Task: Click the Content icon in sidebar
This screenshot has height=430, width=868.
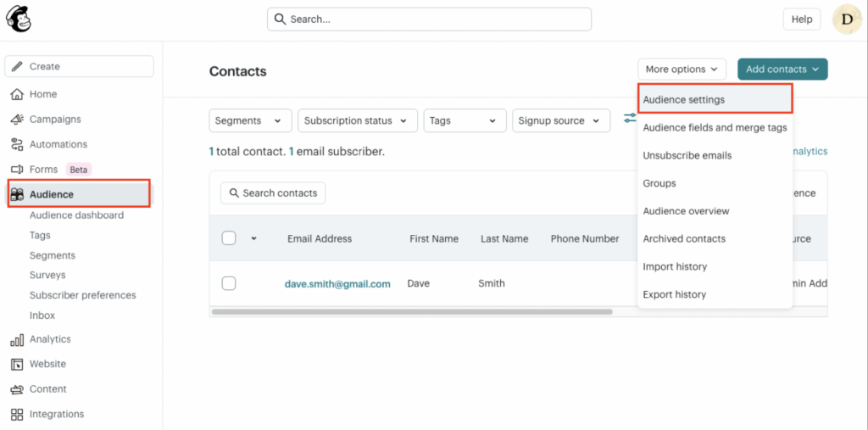Action: coord(17,389)
